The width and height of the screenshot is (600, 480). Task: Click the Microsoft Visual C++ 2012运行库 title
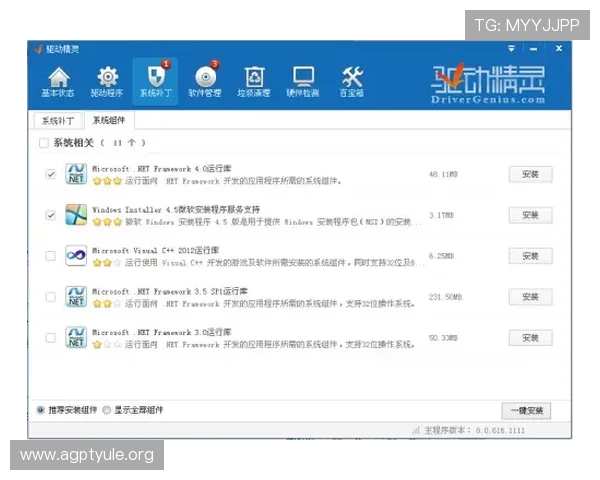click(155, 250)
